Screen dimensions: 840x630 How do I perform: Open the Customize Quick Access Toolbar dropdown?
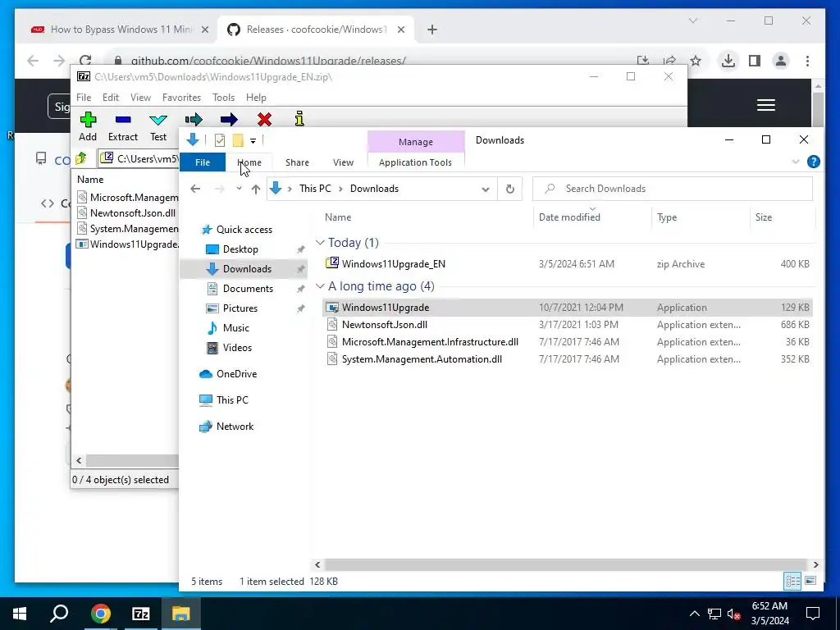pos(253,141)
